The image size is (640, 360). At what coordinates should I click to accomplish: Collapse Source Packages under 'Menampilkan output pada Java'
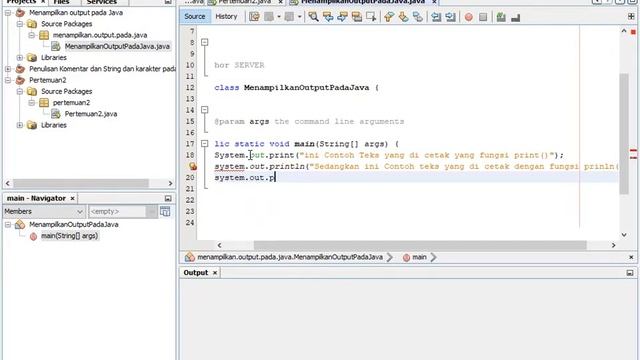point(20,24)
